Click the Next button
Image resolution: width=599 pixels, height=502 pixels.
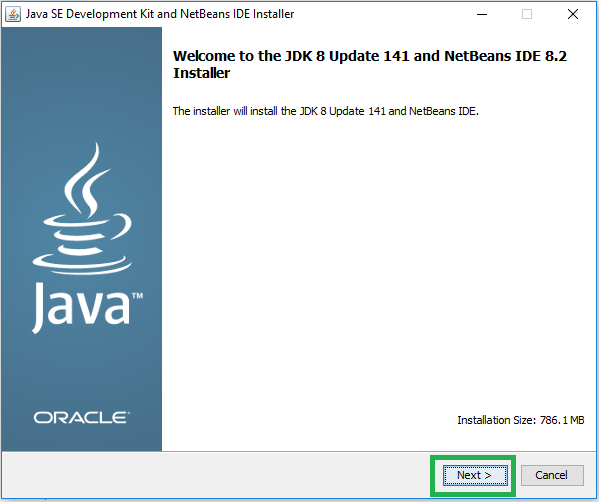pos(475,475)
